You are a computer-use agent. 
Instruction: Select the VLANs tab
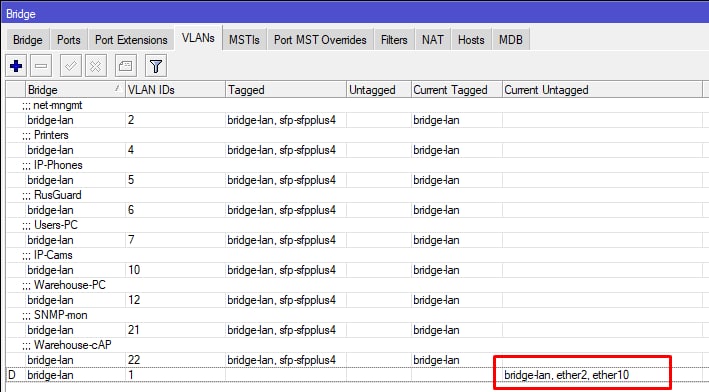click(198, 38)
